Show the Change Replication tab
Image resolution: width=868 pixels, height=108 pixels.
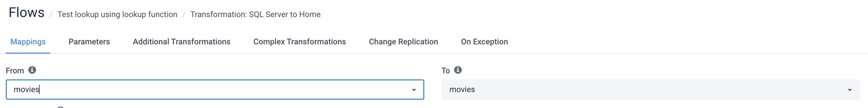point(403,41)
